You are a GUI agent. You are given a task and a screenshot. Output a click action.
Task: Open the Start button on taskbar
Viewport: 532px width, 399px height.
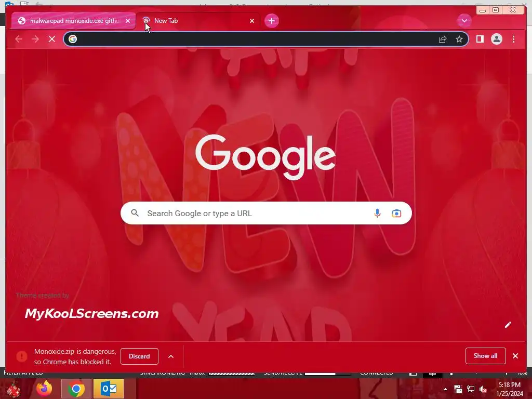[14, 389]
